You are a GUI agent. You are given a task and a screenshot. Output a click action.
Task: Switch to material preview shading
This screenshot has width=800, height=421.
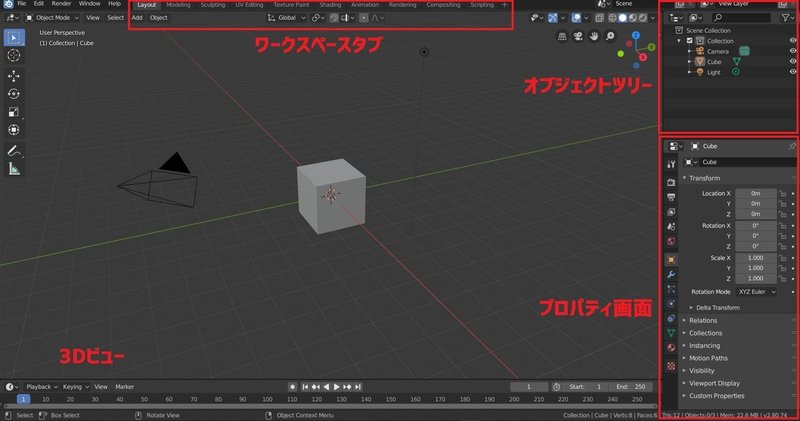(x=633, y=18)
